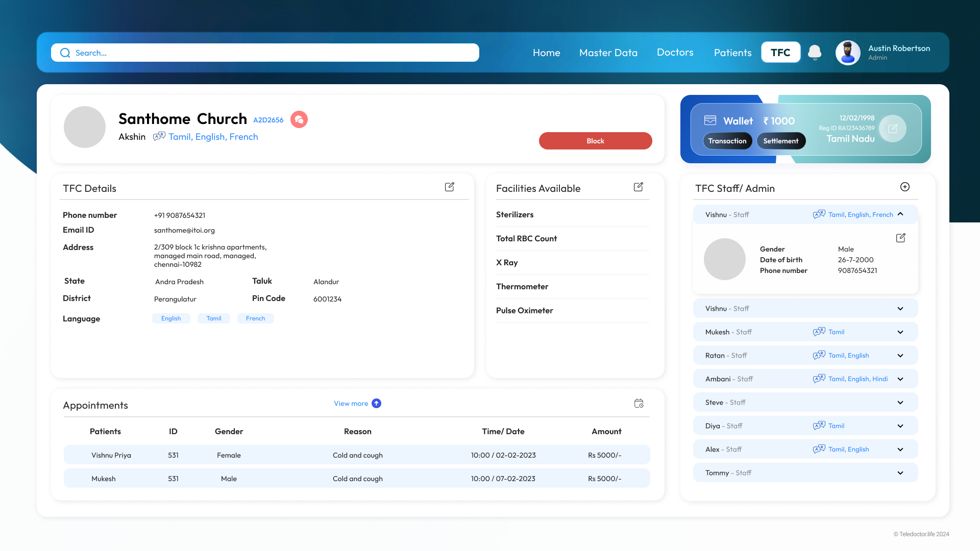Click the language icon in Alex staff row
The height and width of the screenshot is (551, 980).
[x=819, y=449]
